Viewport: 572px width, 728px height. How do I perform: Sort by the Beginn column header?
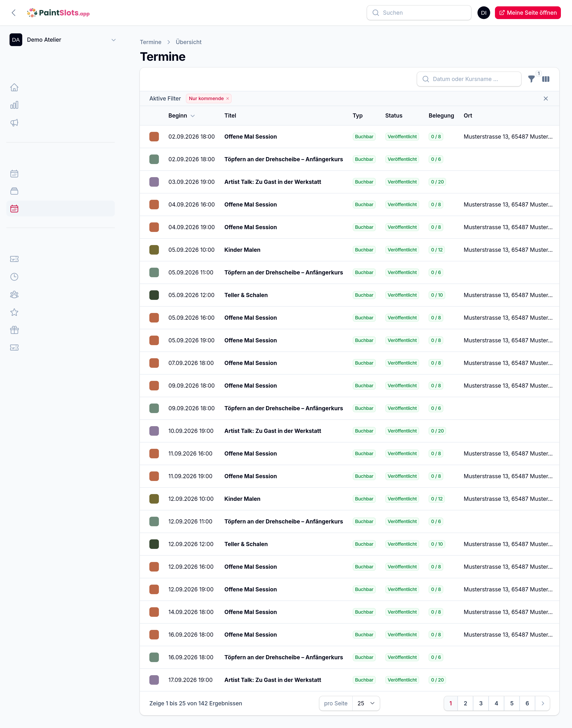182,116
